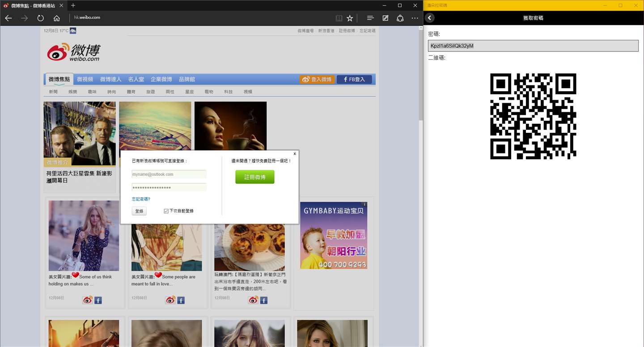Click headline 荷里活四大巨星雲集 新濠影滙開幕日
The width and height of the screenshot is (644, 347).
point(79,177)
